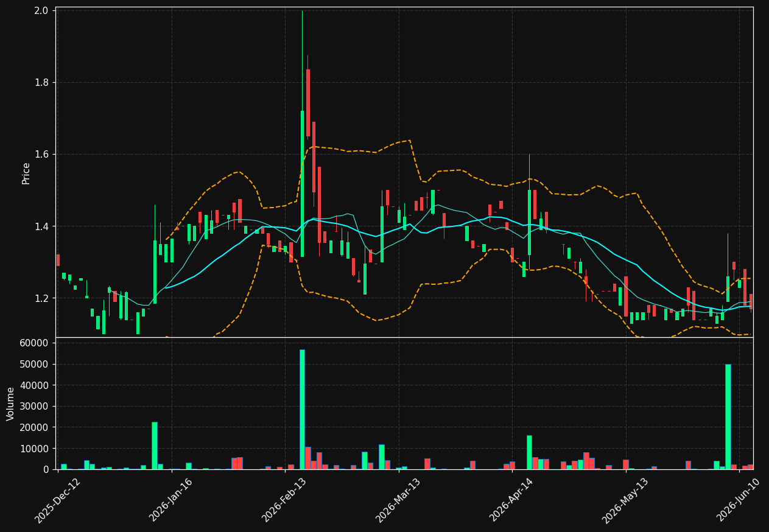The image size is (769, 532).
Task: Click the 40000 volume axis label
Action: pyautogui.click(x=35, y=385)
